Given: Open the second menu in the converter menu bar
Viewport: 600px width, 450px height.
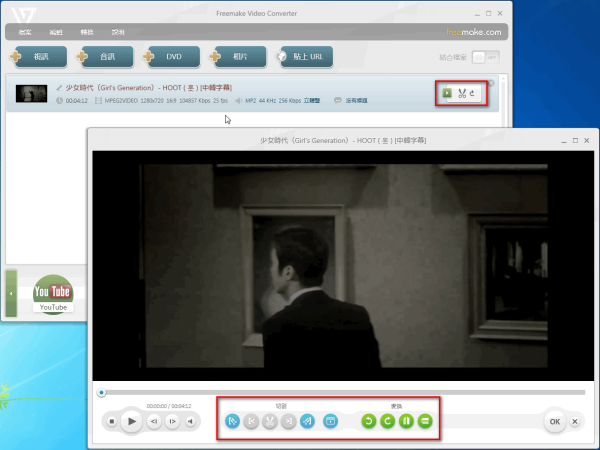Looking at the screenshot, I should click(56, 32).
